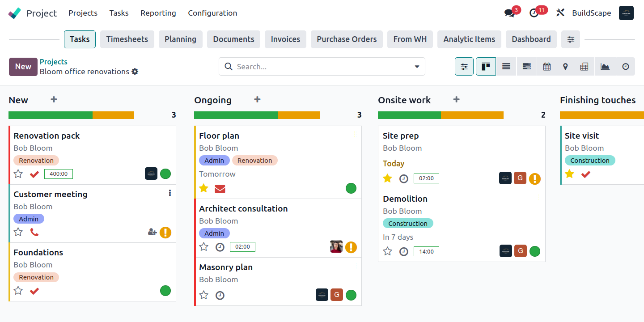This screenshot has height=322, width=644.
Task: Open the Graph view icon
Action: point(605,66)
